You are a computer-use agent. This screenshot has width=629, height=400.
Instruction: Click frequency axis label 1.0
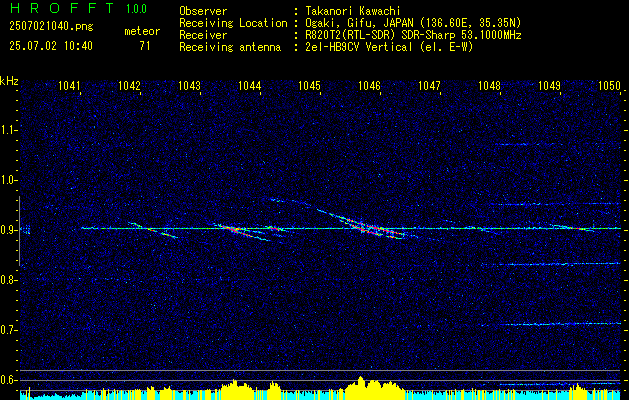(x=7, y=180)
